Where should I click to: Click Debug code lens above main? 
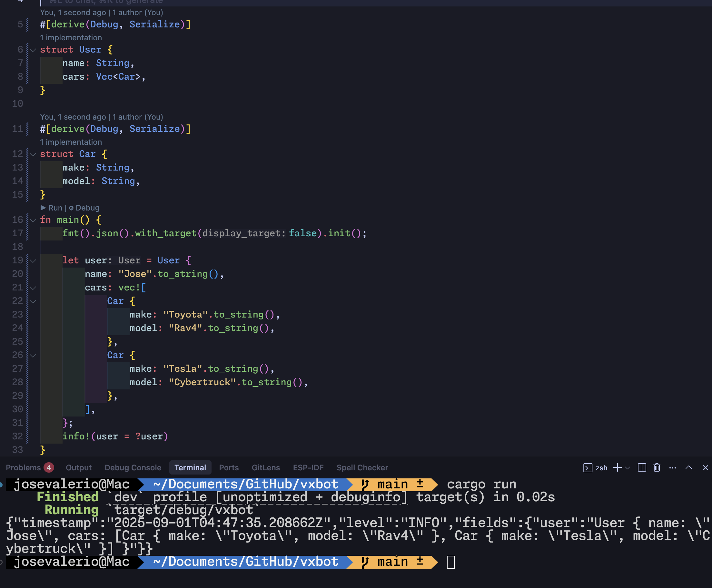pos(84,208)
